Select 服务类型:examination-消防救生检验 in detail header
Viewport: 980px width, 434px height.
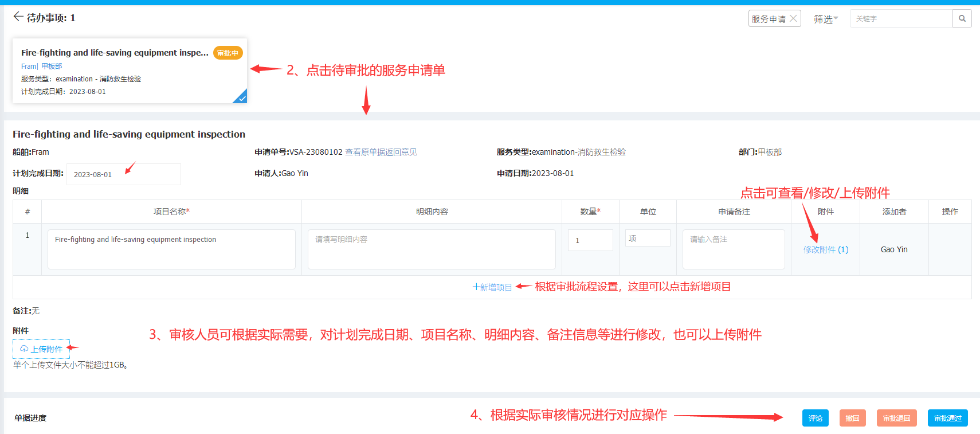point(561,152)
